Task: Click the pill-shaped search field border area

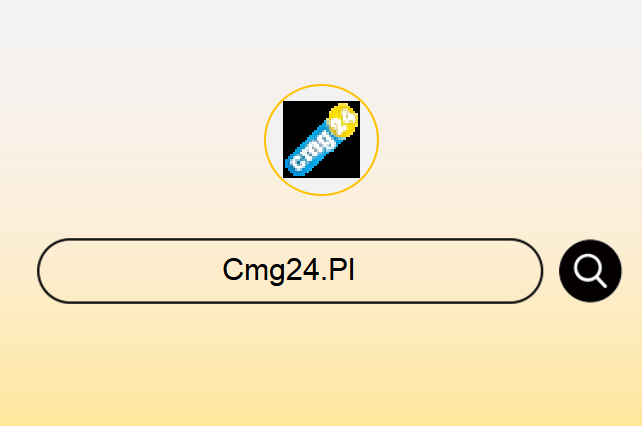Action: pyautogui.click(x=290, y=239)
